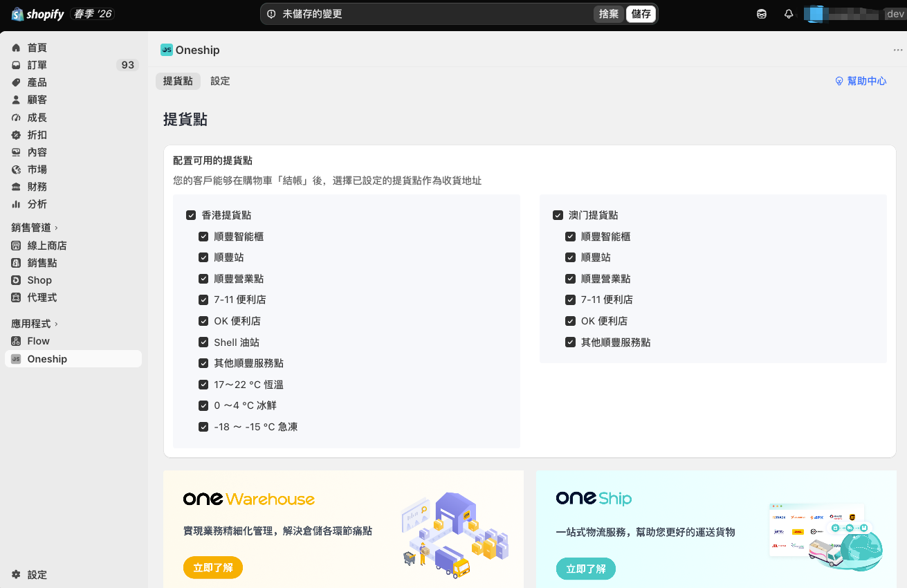Screen dimensions: 907x588
Task: Click the Hong Kong 順豐營業點 label
Action: tap(239, 279)
